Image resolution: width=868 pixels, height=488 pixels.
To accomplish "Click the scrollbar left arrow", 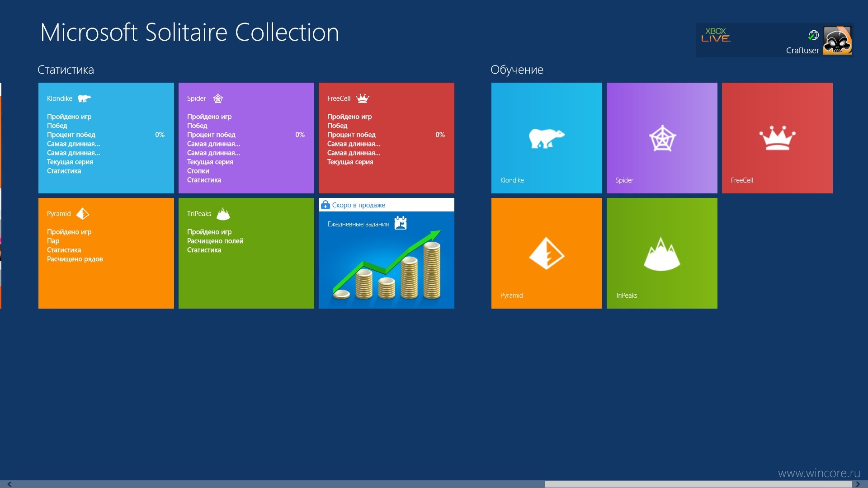I will tap(9, 484).
